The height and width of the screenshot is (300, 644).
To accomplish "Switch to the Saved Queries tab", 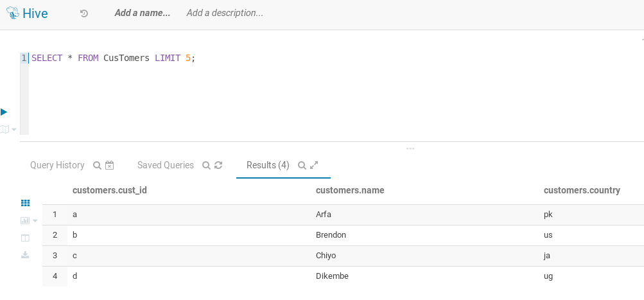I will 166,165.
